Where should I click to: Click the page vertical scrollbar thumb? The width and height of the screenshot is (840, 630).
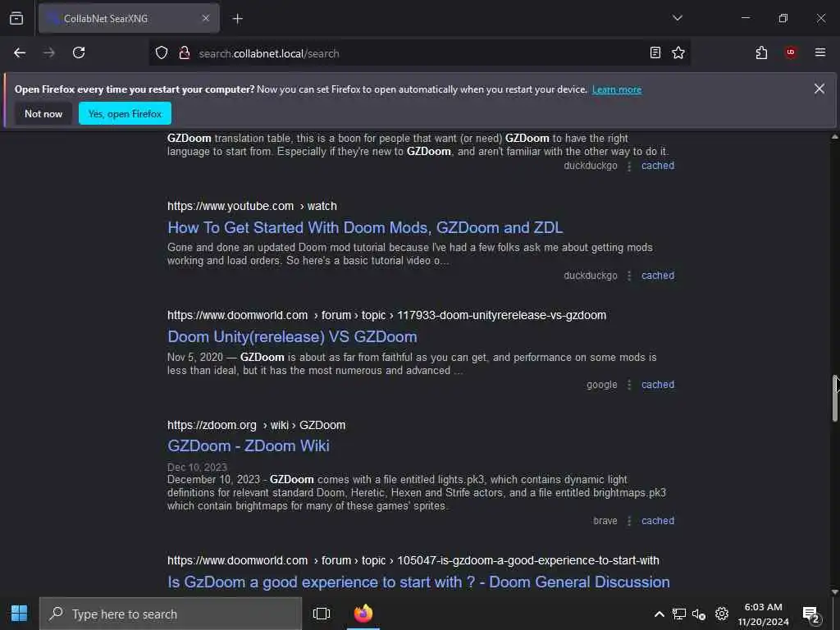tap(834, 398)
